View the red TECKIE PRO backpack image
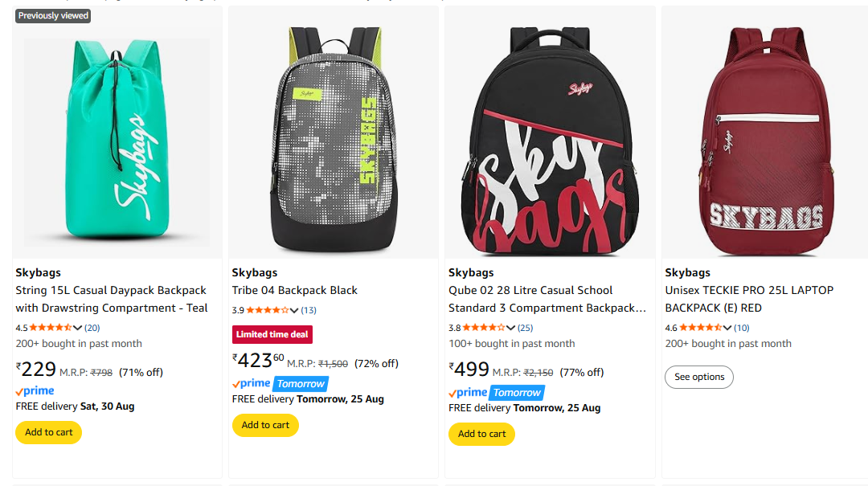 [764, 133]
